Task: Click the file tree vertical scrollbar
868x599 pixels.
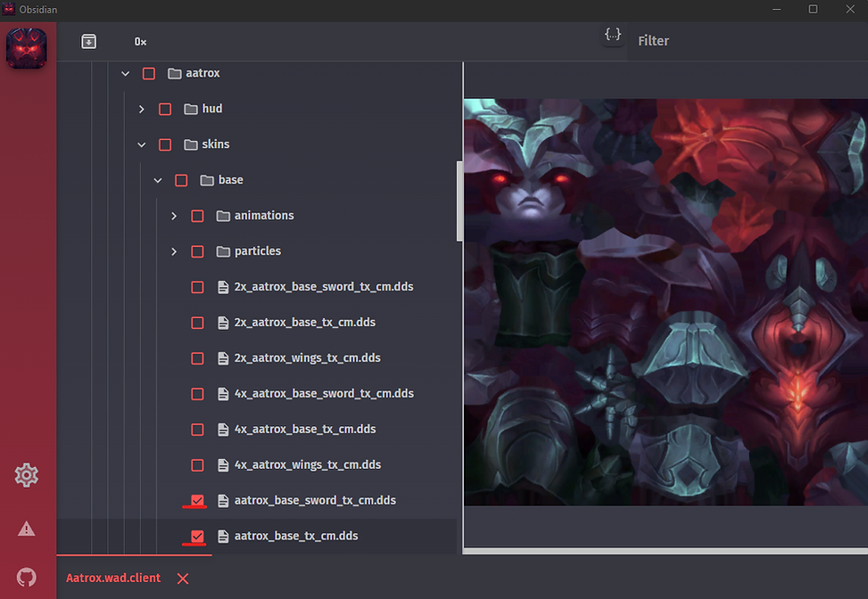Action: coord(459,201)
